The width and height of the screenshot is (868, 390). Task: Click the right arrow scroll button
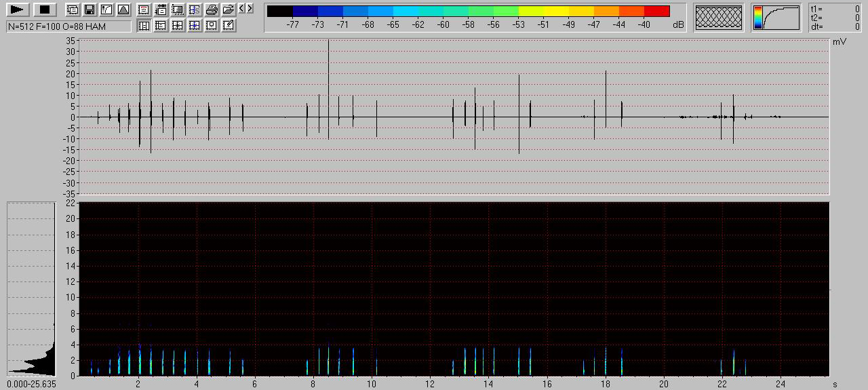click(250, 8)
